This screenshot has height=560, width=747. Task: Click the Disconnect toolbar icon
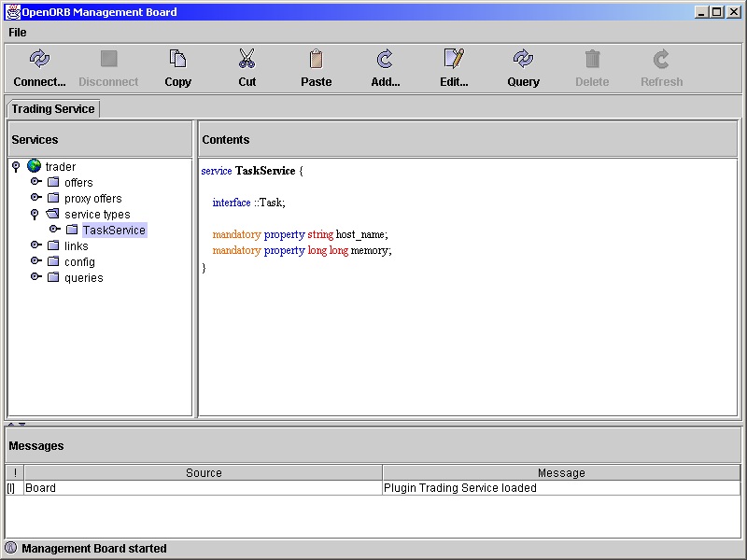[x=108, y=59]
